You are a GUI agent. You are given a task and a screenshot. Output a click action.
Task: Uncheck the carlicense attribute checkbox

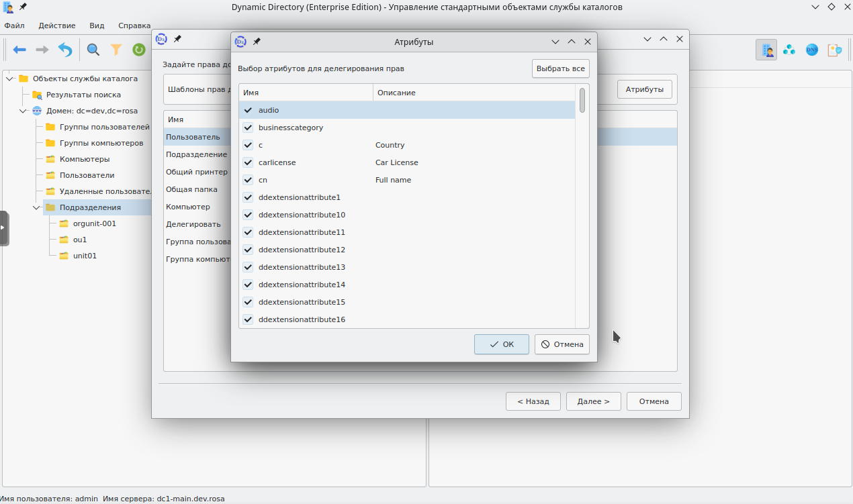point(248,162)
